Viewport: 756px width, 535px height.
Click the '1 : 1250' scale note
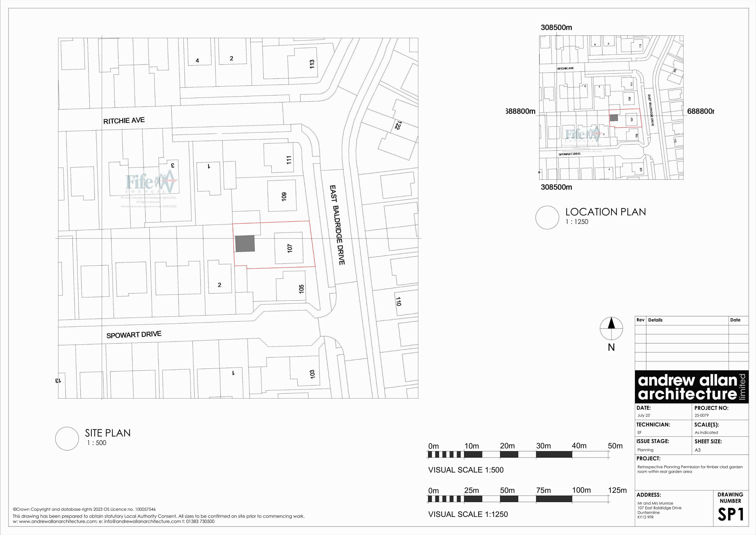click(577, 222)
